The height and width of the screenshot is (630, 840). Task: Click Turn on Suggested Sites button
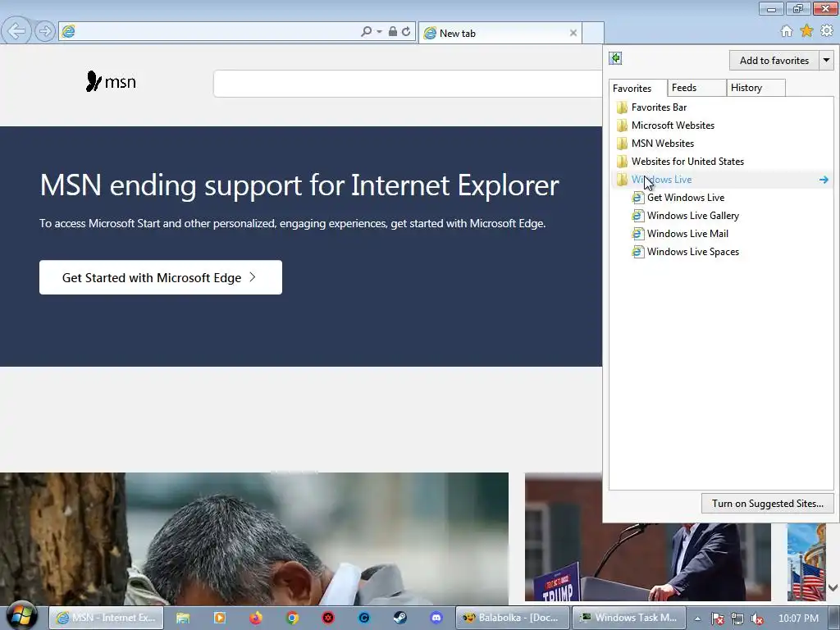pyautogui.click(x=768, y=504)
